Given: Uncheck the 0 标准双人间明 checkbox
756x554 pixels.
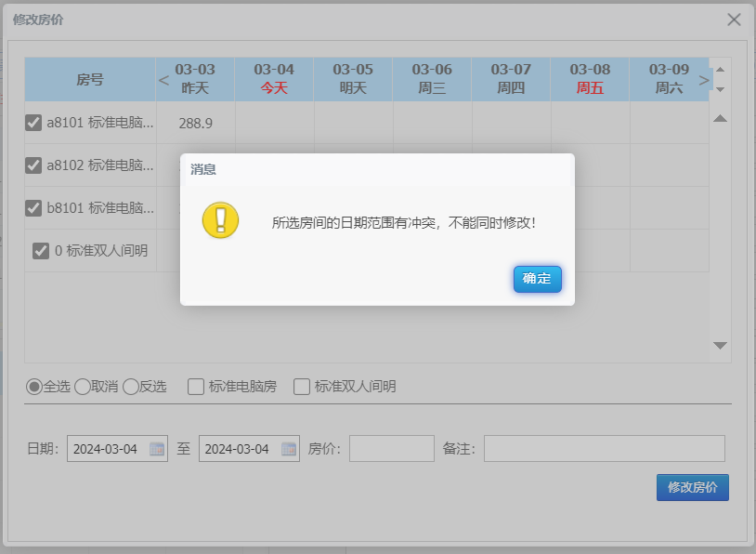Looking at the screenshot, I should (41, 251).
